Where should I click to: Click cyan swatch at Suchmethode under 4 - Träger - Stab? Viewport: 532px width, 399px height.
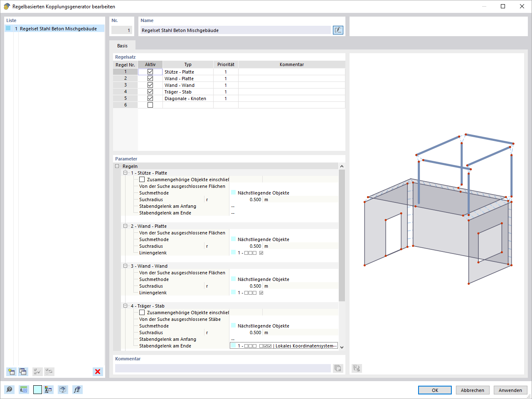point(233,326)
